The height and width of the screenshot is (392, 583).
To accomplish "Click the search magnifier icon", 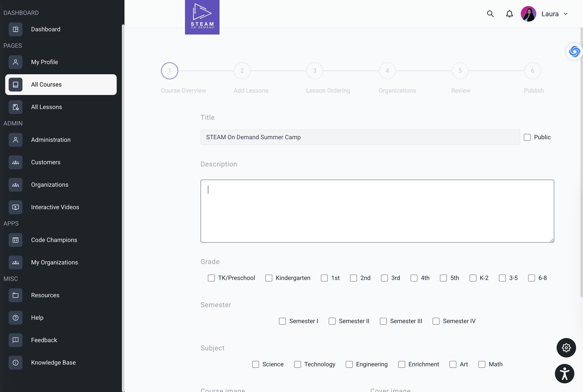I will [490, 14].
